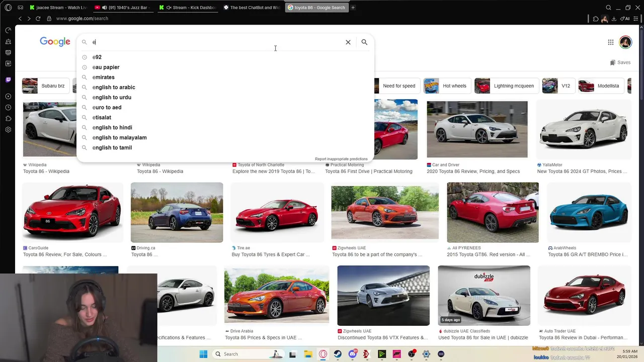644x362 pixels.
Task: Filter images by Lightning mcqueen chip
Action: pos(506,86)
